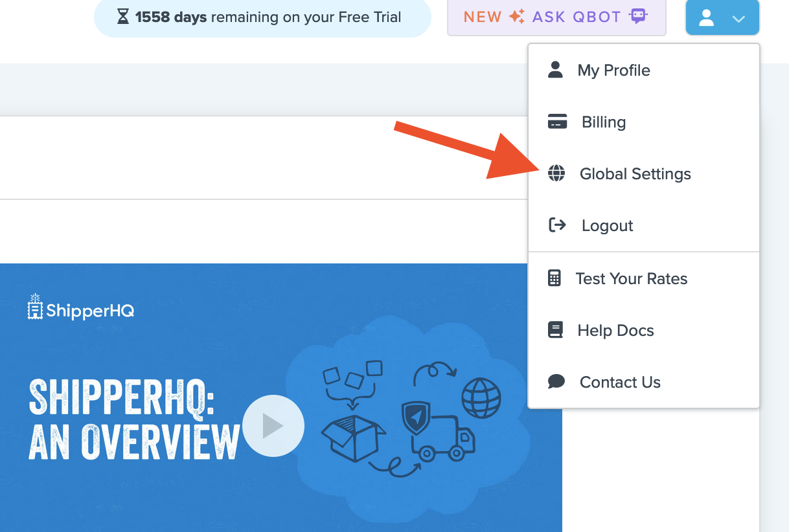Select Billing in the dropdown menu
This screenshot has height=532, width=789.
(x=603, y=122)
